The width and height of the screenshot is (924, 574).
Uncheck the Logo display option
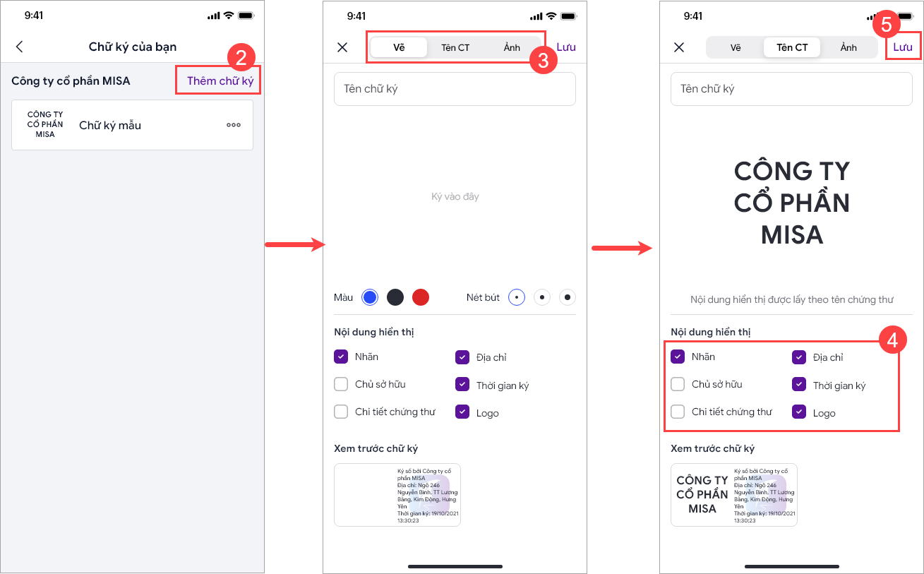pyautogui.click(x=799, y=412)
